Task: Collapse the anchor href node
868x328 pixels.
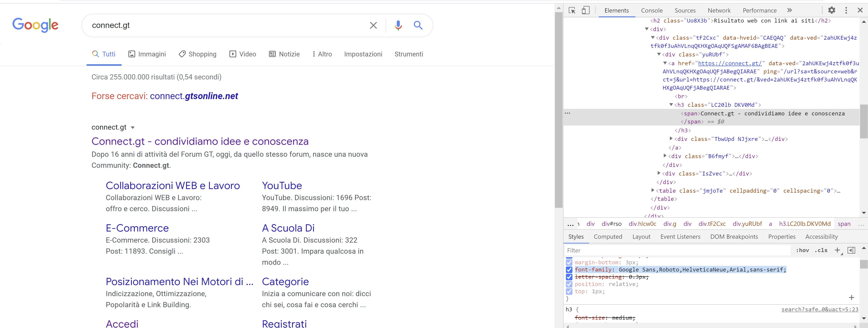Action: click(x=665, y=63)
